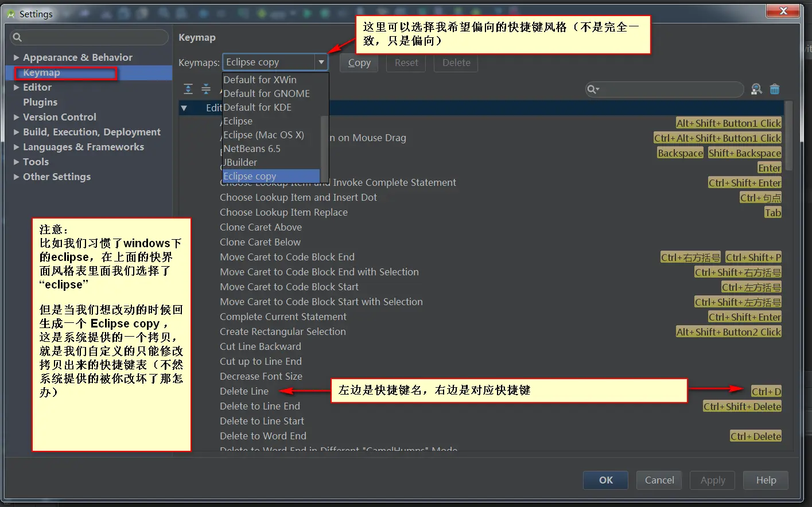Click the Copy keymap button
This screenshot has width=812, height=507.
pyautogui.click(x=359, y=63)
